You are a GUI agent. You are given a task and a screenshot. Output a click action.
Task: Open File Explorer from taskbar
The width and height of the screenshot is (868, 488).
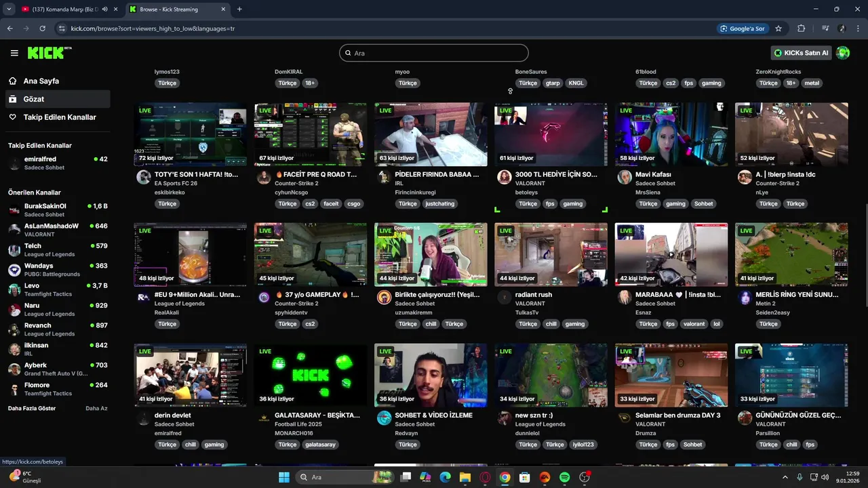coord(465,477)
